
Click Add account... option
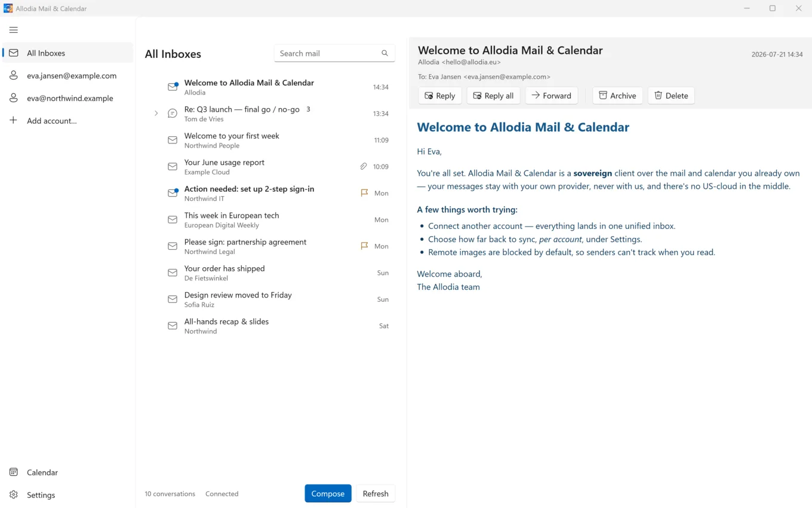click(x=68, y=121)
